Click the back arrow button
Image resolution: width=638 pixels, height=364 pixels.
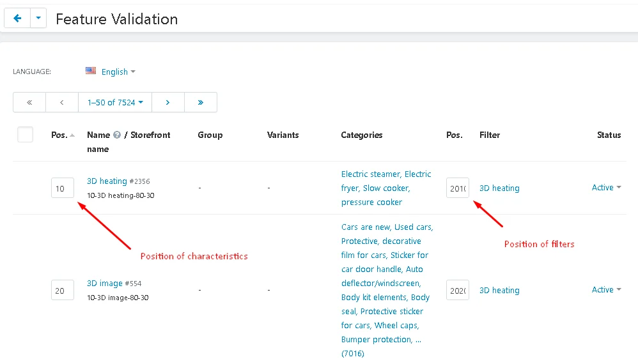17,19
